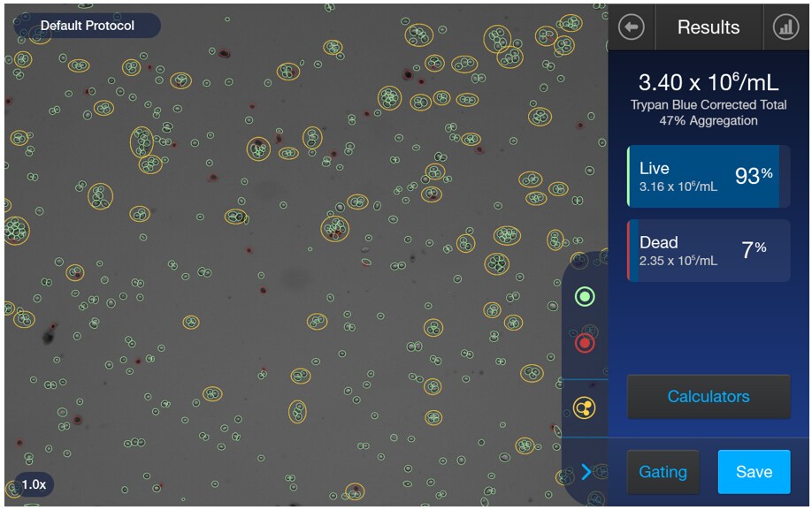Click the 7% dead percentage value
The width and height of the screenshot is (812, 510).
(x=754, y=250)
